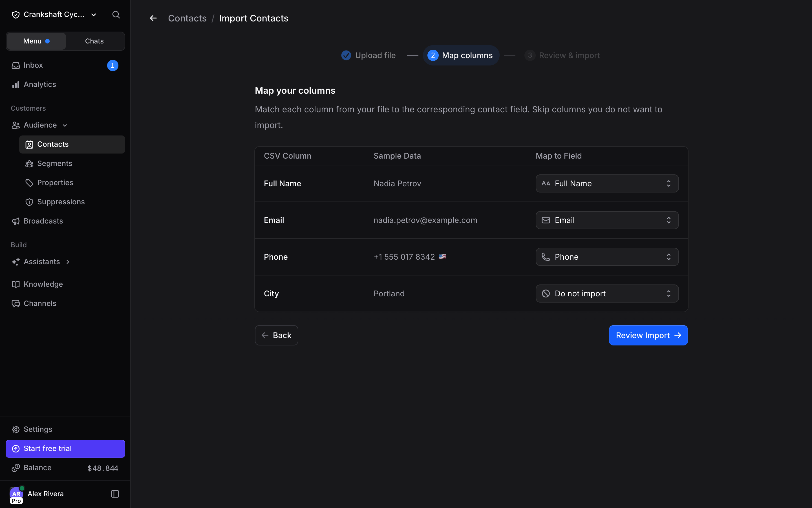Image resolution: width=812 pixels, height=508 pixels.
Task: Click the Crankshaft shield logo icon
Action: 16,15
